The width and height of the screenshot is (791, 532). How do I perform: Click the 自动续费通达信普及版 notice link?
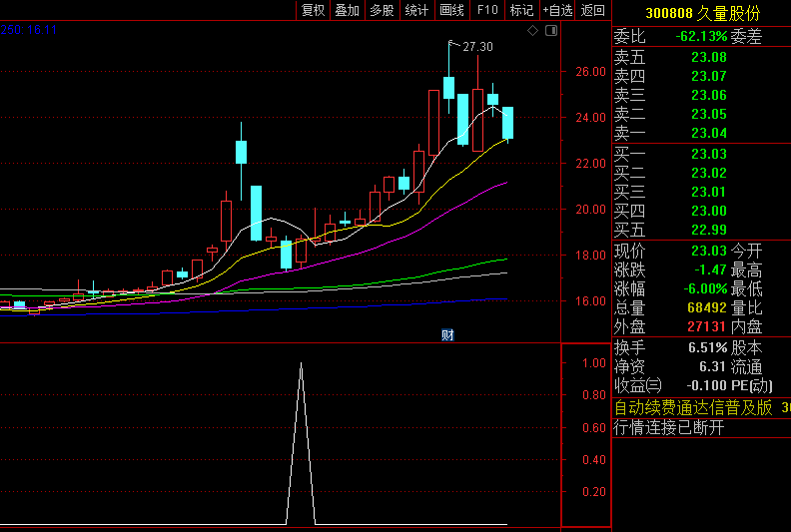coord(693,407)
